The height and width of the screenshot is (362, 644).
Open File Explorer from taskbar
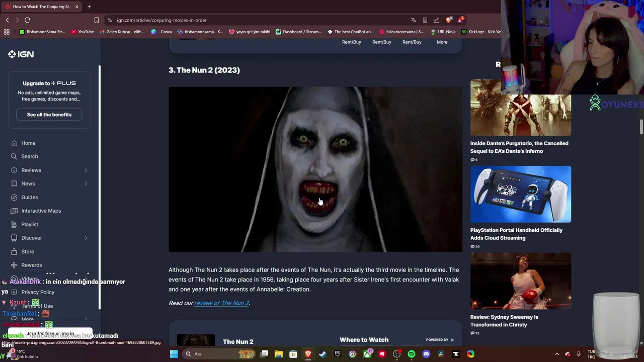[279, 354]
